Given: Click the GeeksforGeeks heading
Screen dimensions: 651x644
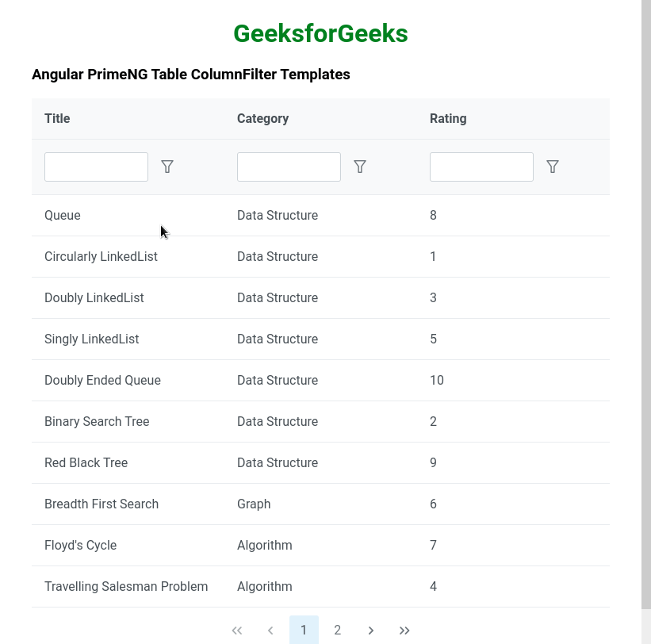Looking at the screenshot, I should click(x=320, y=34).
